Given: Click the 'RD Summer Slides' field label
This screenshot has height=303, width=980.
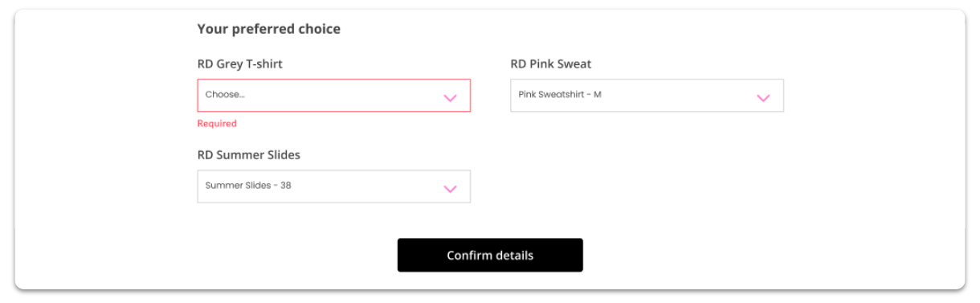Looking at the screenshot, I should (x=249, y=155).
